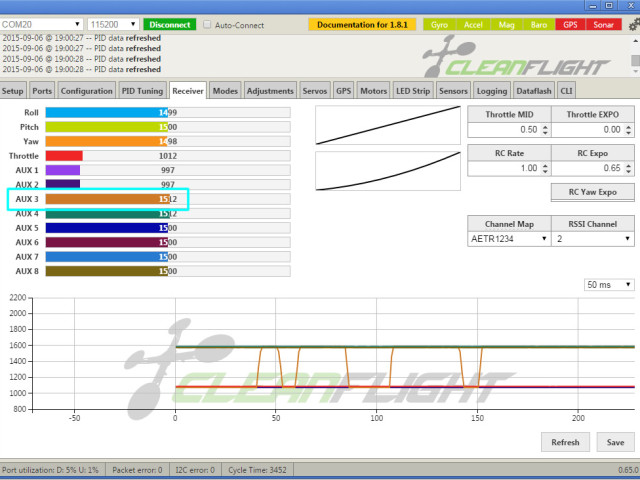Viewport: 640px width, 480px height.
Task: Click the Throttle channel bar
Action: pos(168,156)
